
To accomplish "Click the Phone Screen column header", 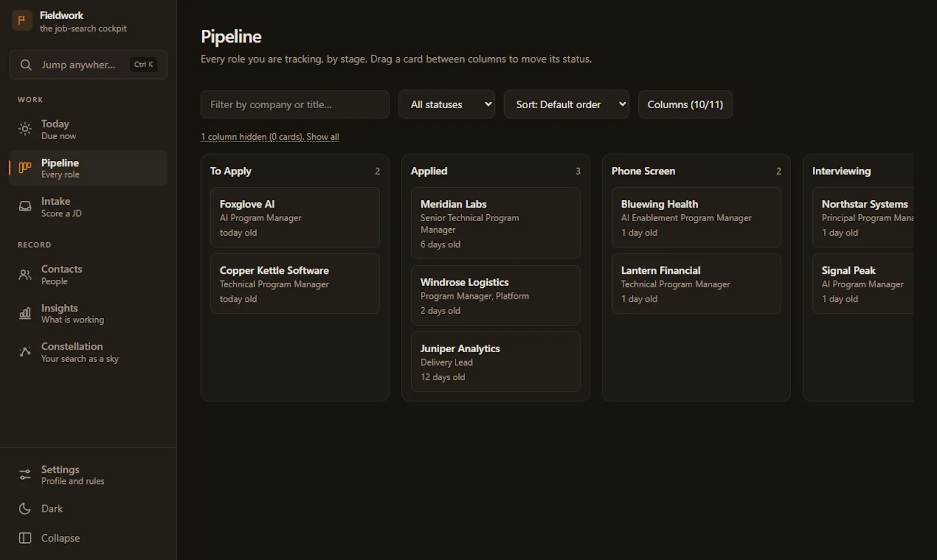I will (644, 171).
